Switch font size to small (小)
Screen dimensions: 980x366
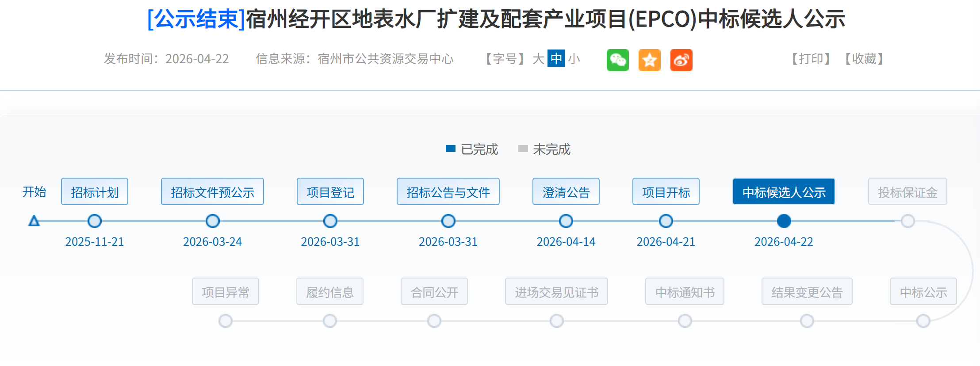[x=574, y=59]
